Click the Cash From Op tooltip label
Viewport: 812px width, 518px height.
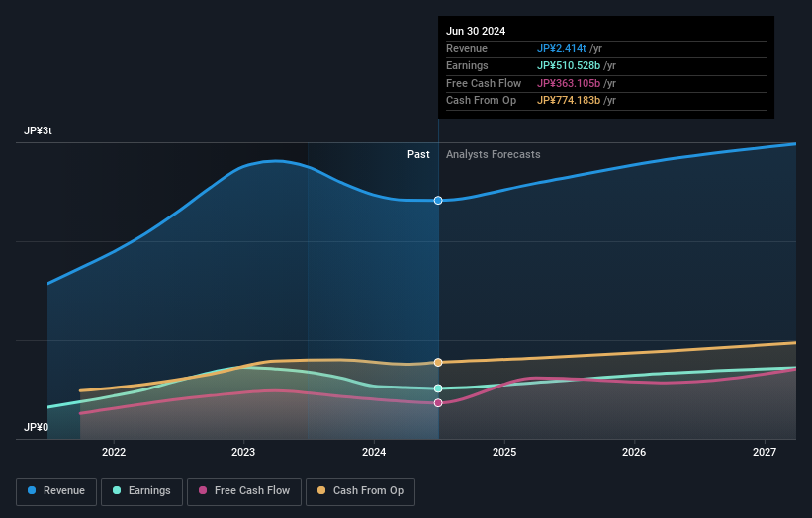tap(481, 101)
